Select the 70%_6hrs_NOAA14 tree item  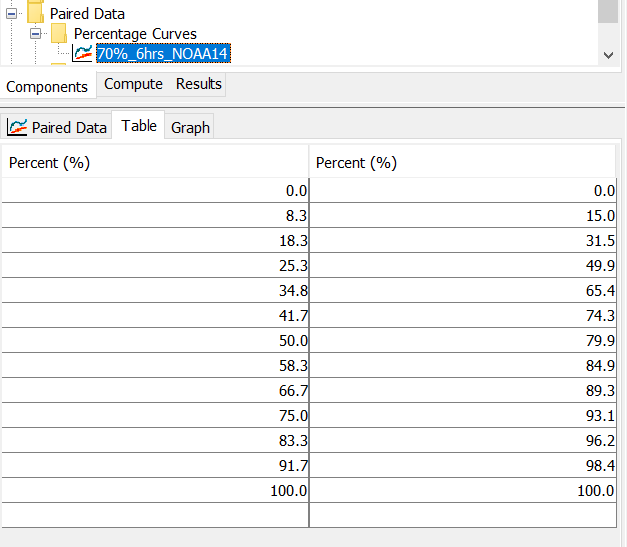click(x=163, y=53)
